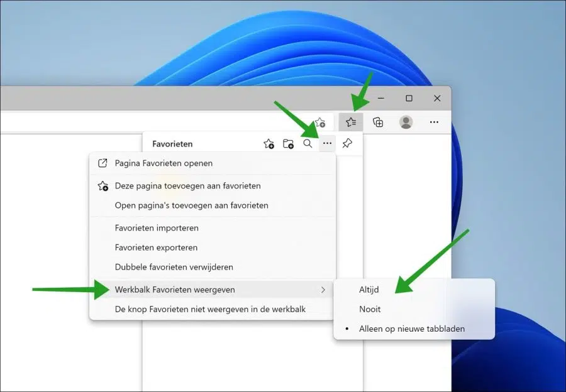Search favorites with the magnifier icon
This screenshot has height=392, width=566.
click(308, 143)
